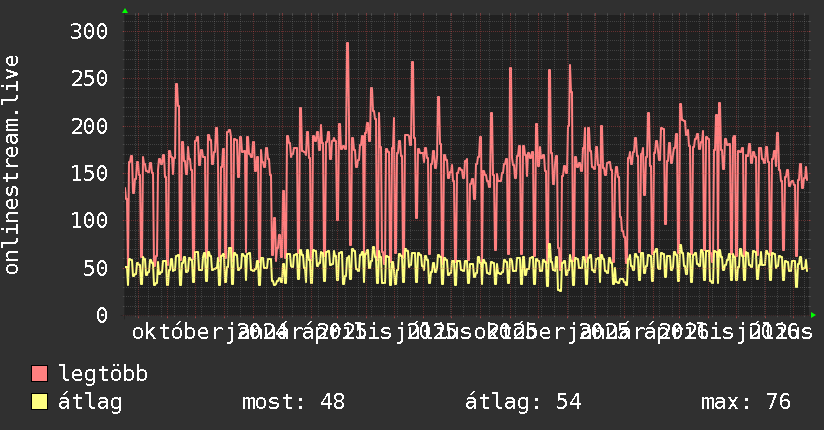Screen dimensions: 824x430
Task: Click the green arrow ending the X axis
Action: point(813,315)
